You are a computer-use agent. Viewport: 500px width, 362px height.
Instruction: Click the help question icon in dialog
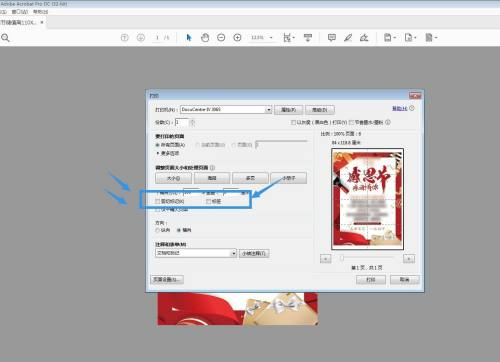pos(412,108)
